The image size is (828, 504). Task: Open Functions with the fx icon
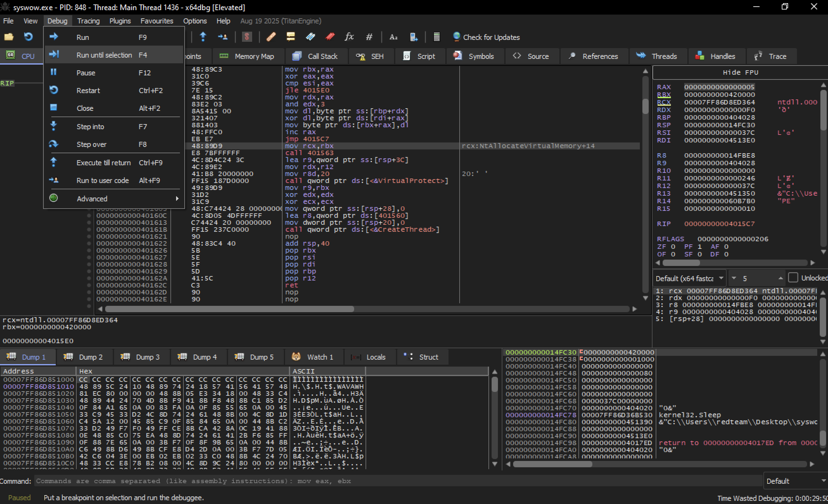pyautogui.click(x=349, y=37)
